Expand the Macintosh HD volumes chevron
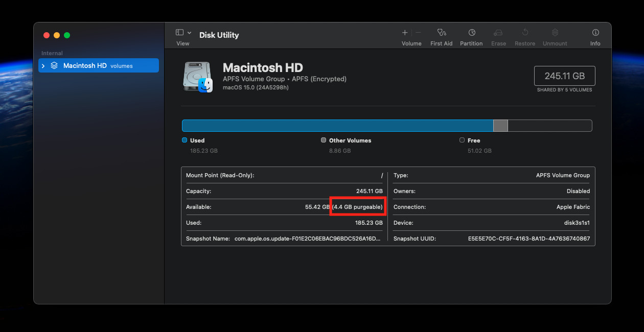The width and height of the screenshot is (644, 332). click(43, 66)
